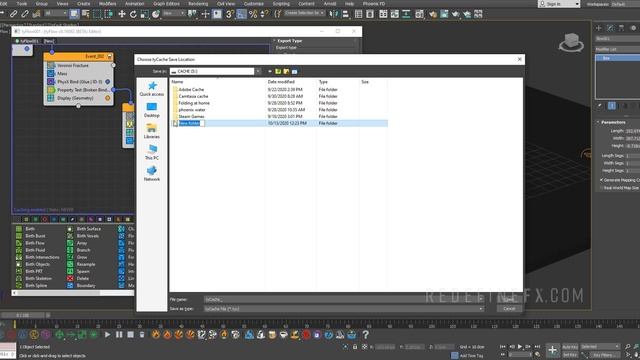Add the Birth Objects operator
The width and height of the screenshot is (640, 360).
pos(33,264)
